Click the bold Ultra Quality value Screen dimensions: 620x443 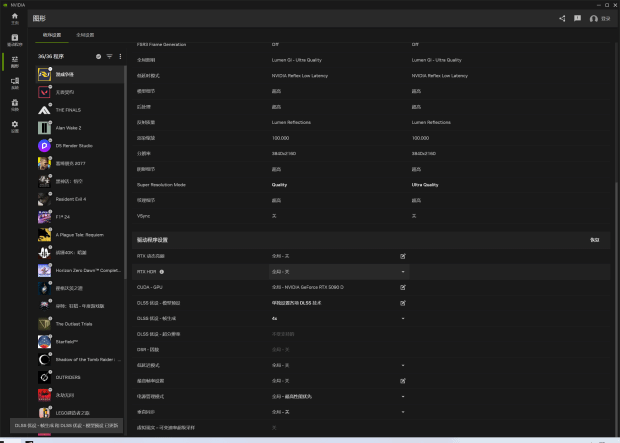click(x=425, y=185)
